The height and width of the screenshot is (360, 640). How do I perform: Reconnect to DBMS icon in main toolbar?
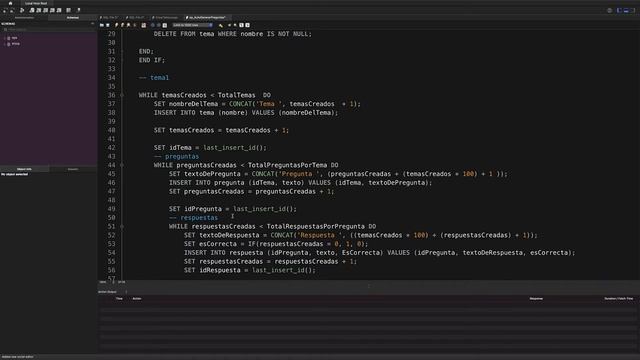78,10
